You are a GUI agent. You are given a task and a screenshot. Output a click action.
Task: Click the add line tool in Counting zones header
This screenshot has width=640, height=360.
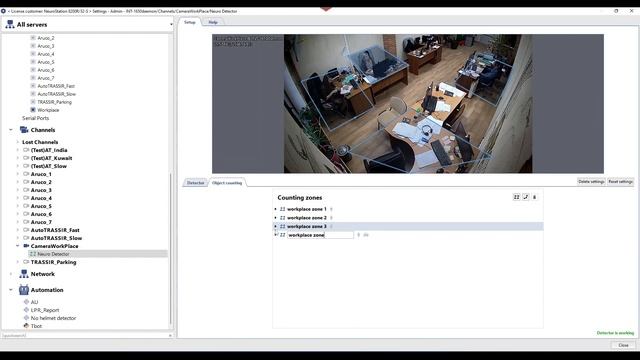coord(526,197)
